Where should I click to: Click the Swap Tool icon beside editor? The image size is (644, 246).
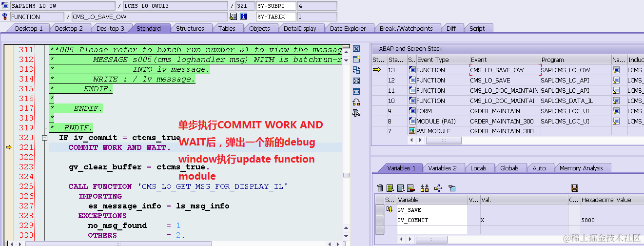(356, 70)
